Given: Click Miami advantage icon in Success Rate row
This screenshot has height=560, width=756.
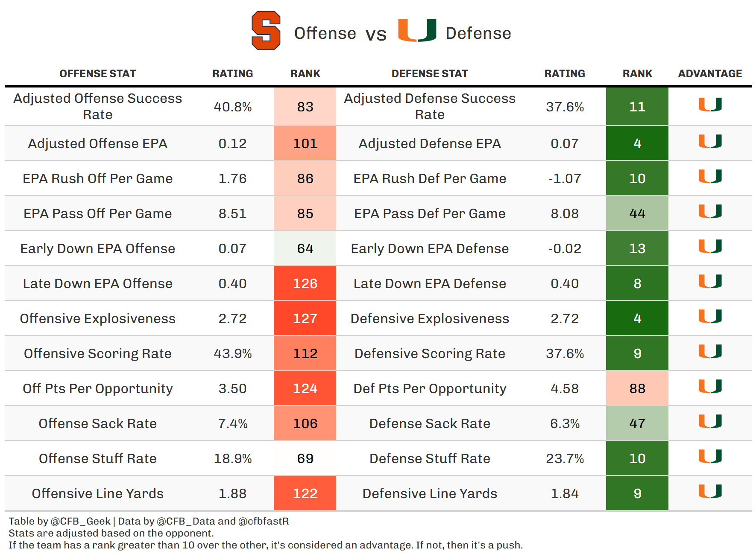Looking at the screenshot, I should click(x=710, y=105).
